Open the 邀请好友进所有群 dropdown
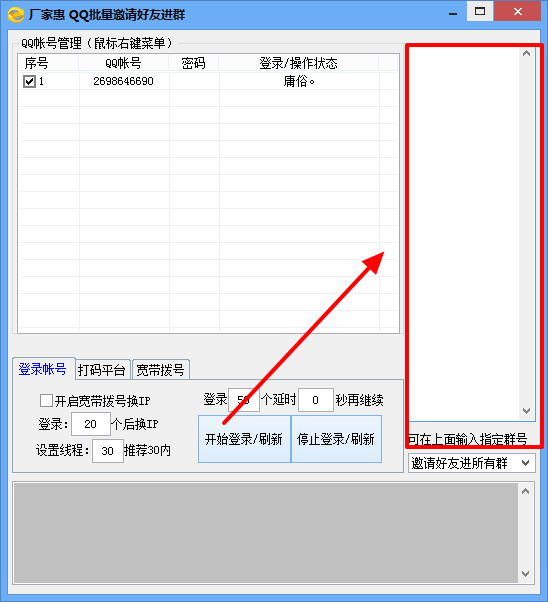The width and height of the screenshot is (548, 602). pos(472,463)
